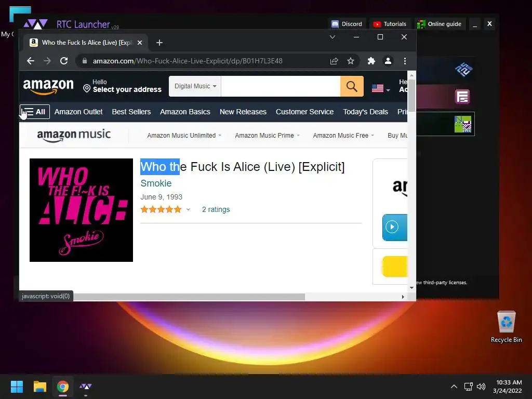Click the song title heading

242,167
